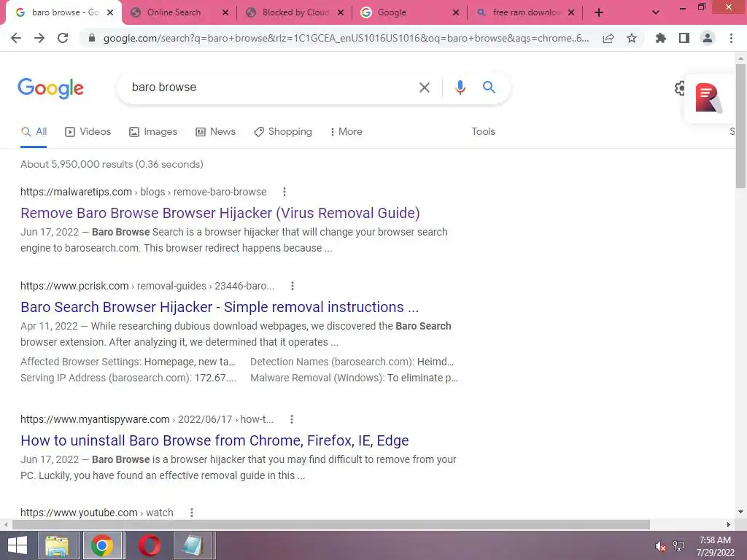
Task: Open Remove Baro Browse Browser Hijacker link
Action: (x=220, y=213)
